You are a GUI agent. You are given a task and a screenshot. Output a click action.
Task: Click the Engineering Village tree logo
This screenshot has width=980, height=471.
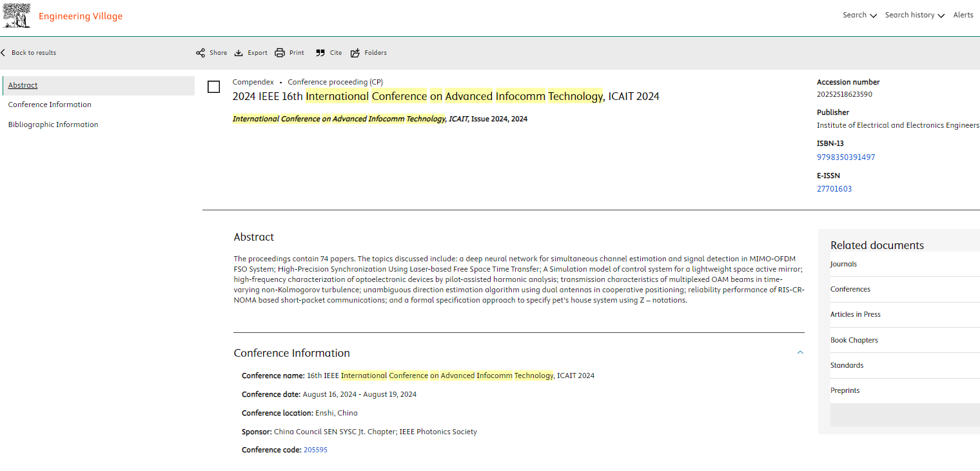(16, 16)
